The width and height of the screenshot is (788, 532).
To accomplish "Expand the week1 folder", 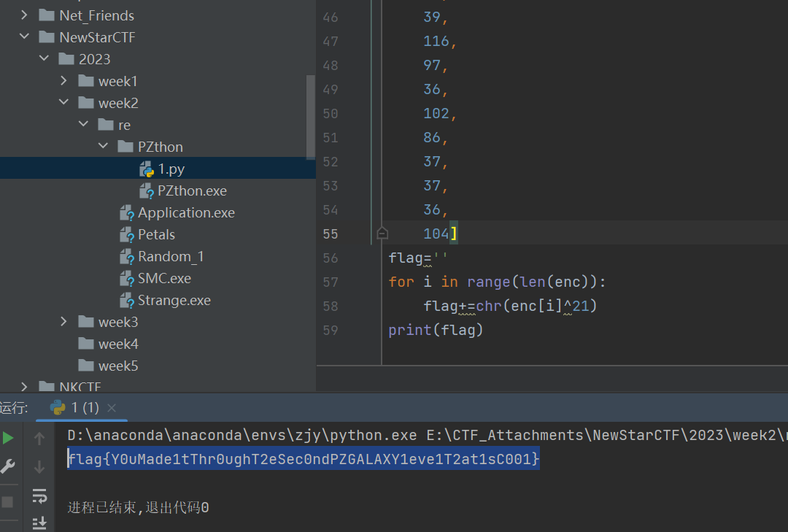I will coord(63,81).
